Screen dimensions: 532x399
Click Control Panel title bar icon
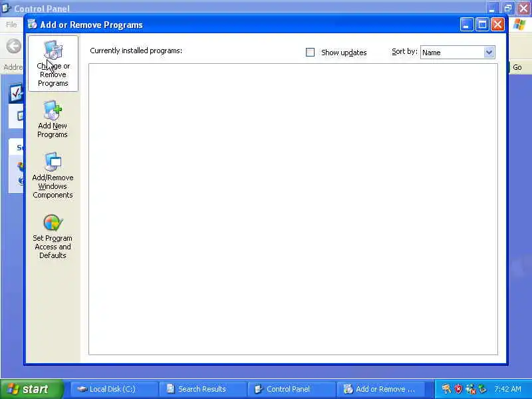point(7,8)
